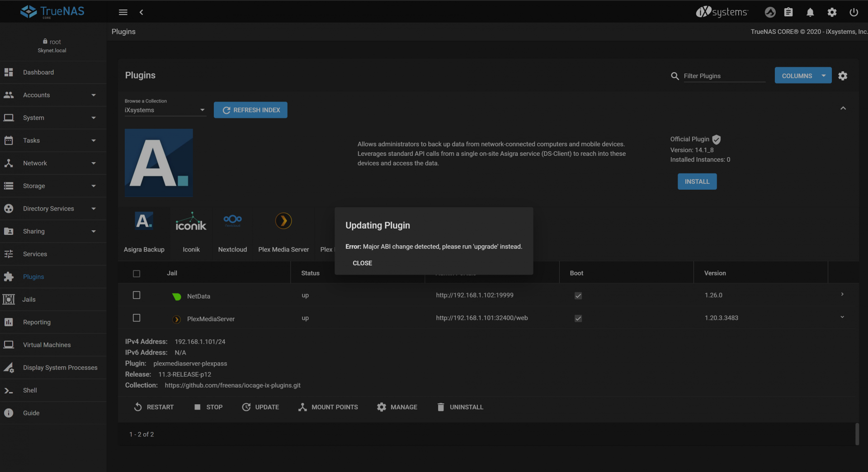Open the COLUMNS dropdown
The height and width of the screenshot is (472, 868).
tap(802, 76)
